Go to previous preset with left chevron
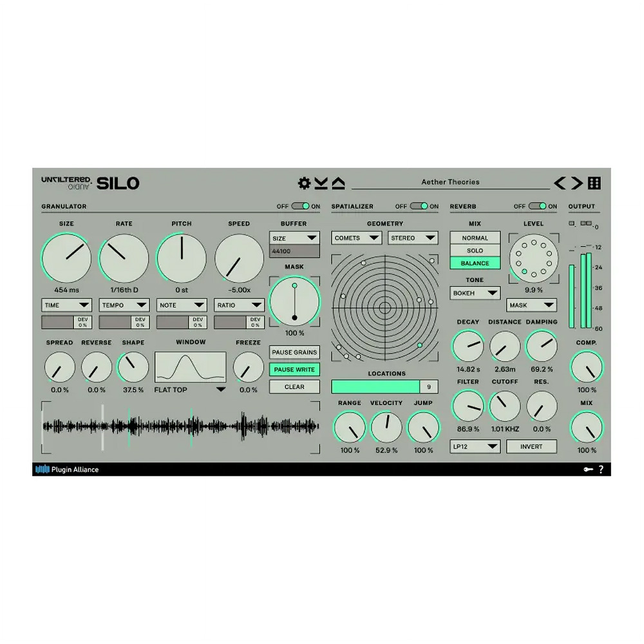 pyautogui.click(x=560, y=183)
